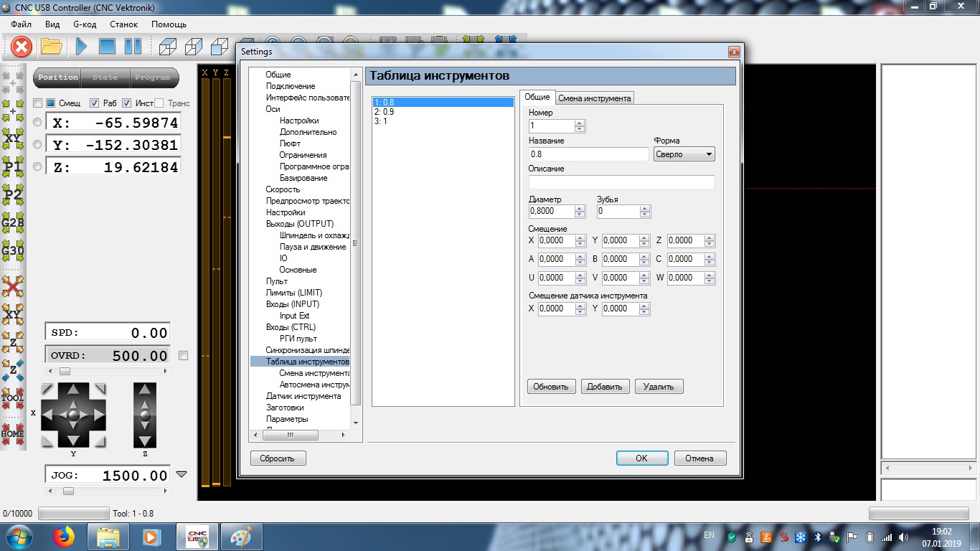Move to G28 position icon

13,223
